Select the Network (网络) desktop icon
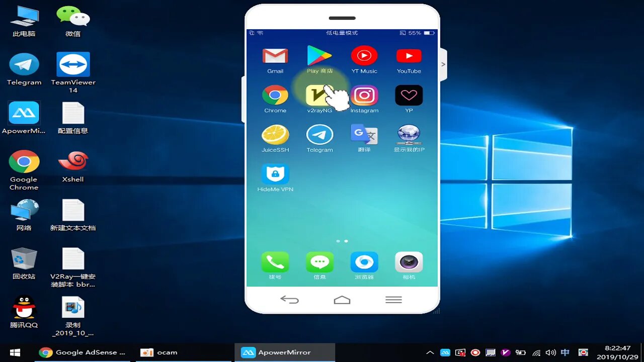 tap(24, 215)
